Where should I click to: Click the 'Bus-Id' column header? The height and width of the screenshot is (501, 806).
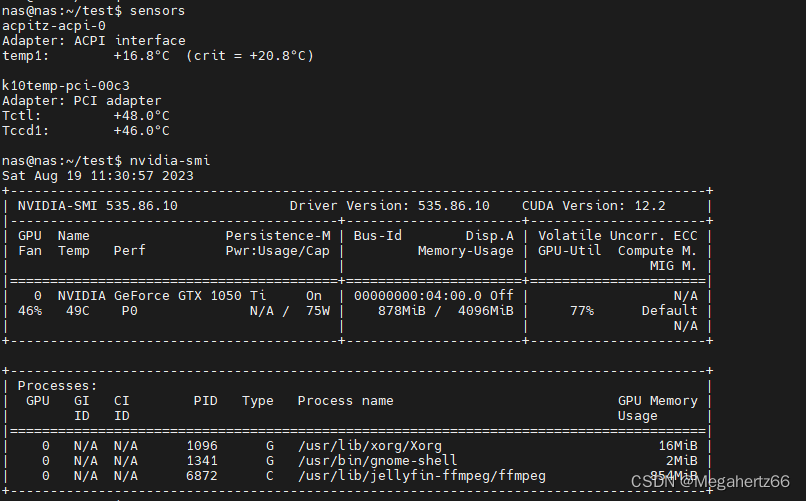tap(378, 236)
